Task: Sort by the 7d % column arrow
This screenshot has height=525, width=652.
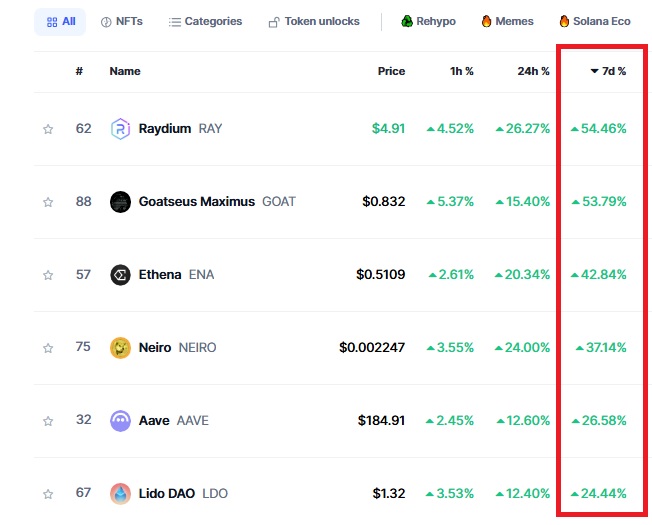Action: click(595, 71)
